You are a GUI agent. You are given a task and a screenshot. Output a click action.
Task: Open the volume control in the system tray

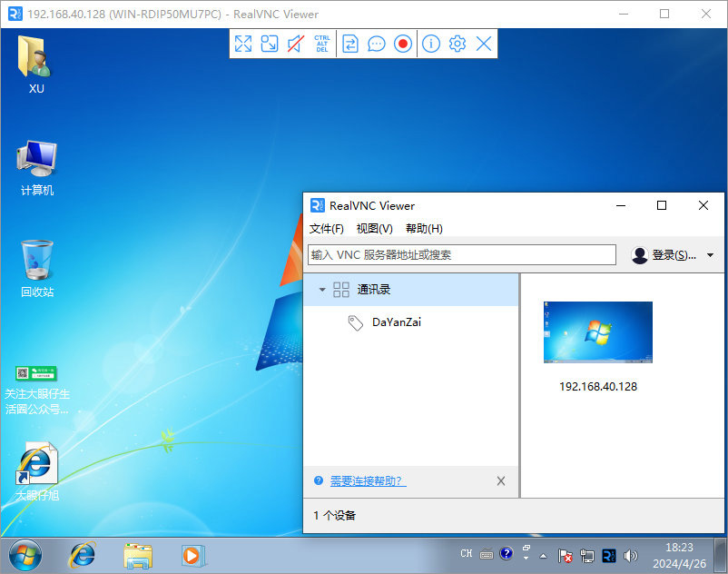630,555
